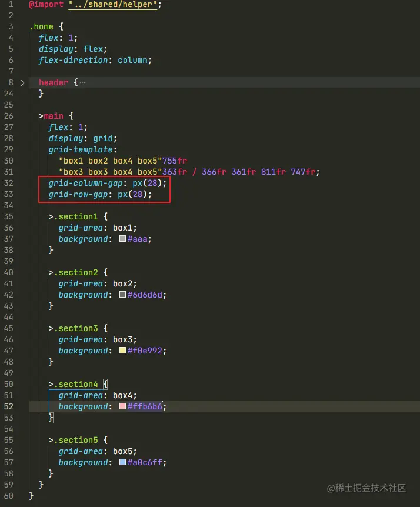
Task: Click the #f0e992 yellow color swatch
Action: pyautogui.click(x=122, y=351)
